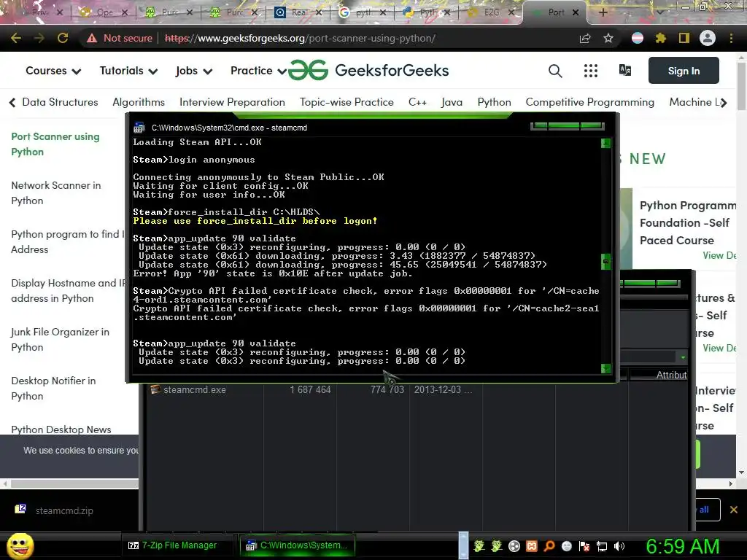The height and width of the screenshot is (560, 747).
Task: Open the GeeksforGeeks apps grid icon
Action: (591, 71)
